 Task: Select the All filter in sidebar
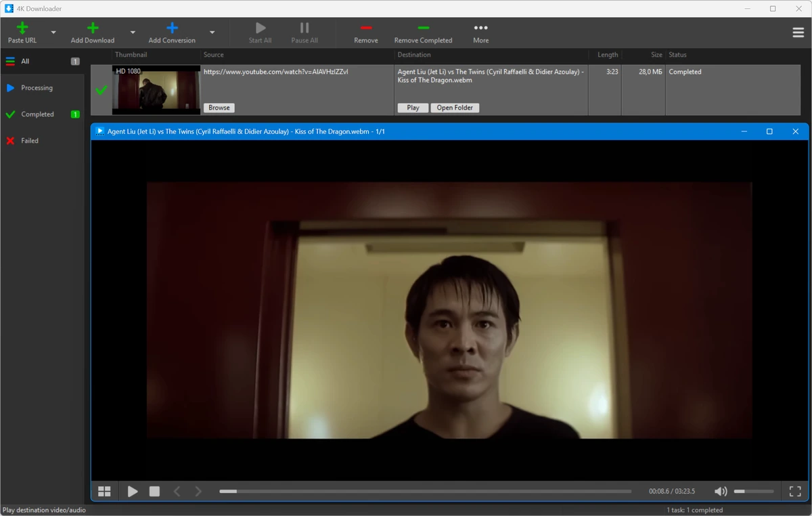point(42,61)
